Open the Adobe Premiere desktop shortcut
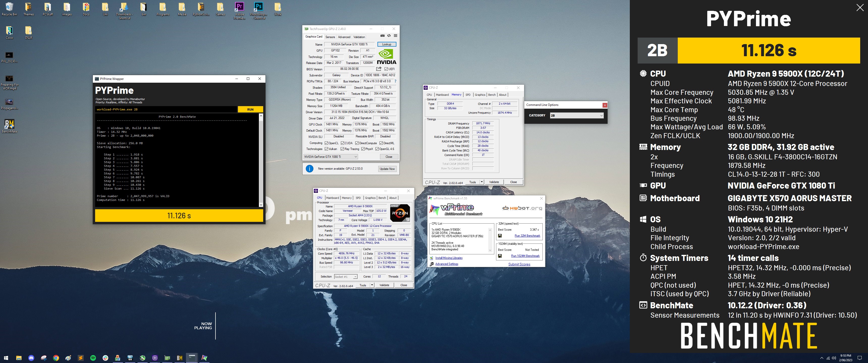868x363 pixels. (239, 10)
